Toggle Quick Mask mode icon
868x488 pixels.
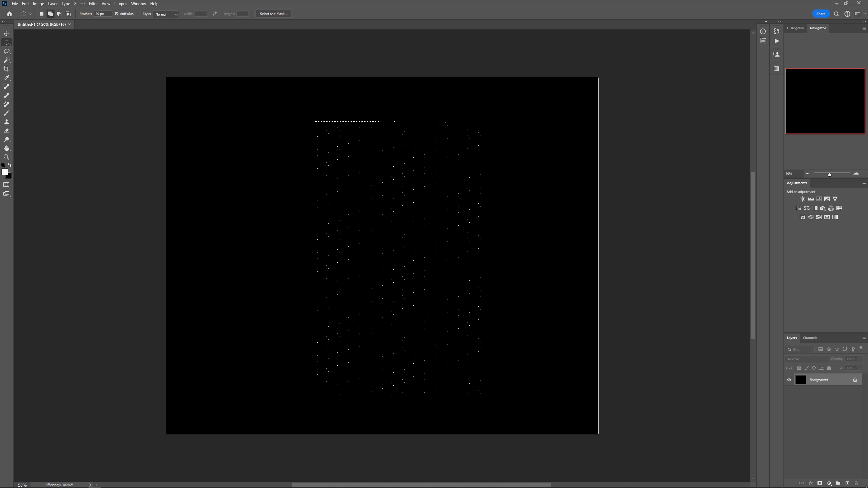click(6, 185)
